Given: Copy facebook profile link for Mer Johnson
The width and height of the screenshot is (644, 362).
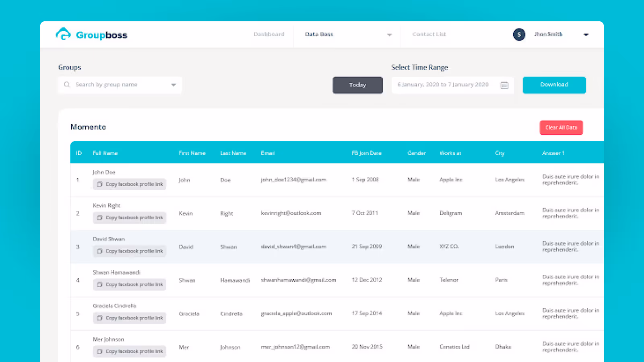Looking at the screenshot, I should point(130,351).
